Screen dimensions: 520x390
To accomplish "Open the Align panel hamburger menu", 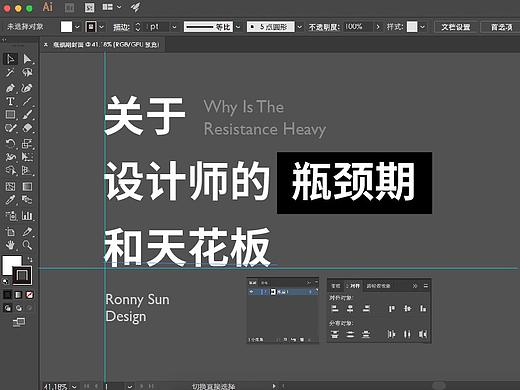I will point(426,286).
